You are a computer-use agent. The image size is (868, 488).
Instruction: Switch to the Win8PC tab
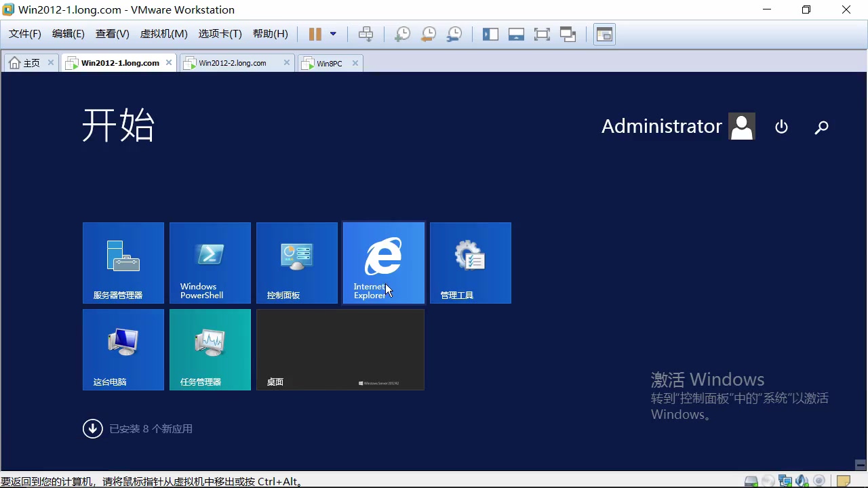click(330, 63)
